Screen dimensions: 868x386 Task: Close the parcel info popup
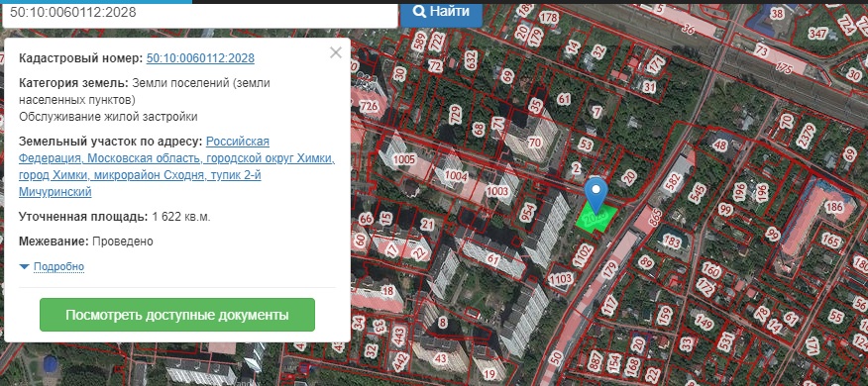pyautogui.click(x=336, y=52)
